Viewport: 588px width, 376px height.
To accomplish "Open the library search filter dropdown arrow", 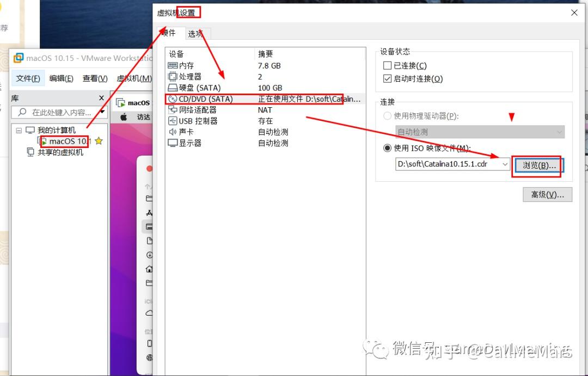I will coord(102,112).
